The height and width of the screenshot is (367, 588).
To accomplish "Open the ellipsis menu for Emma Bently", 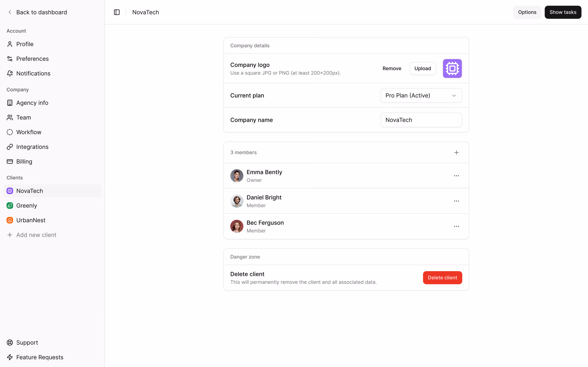I will (456, 175).
